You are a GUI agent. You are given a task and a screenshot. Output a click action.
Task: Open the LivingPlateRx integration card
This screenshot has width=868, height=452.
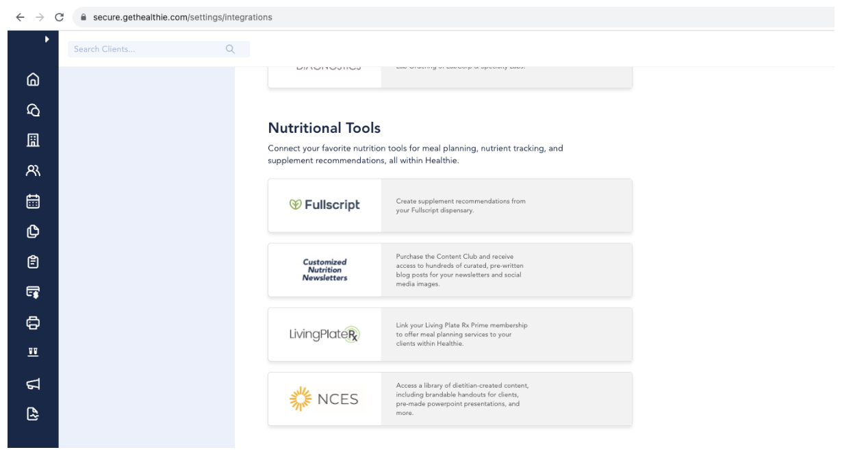click(x=450, y=334)
